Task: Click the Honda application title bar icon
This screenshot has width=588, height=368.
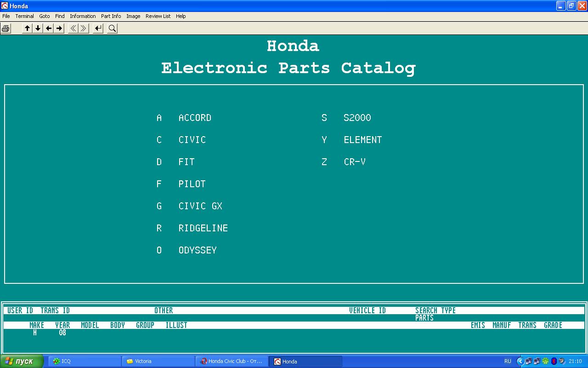Action: [5, 6]
